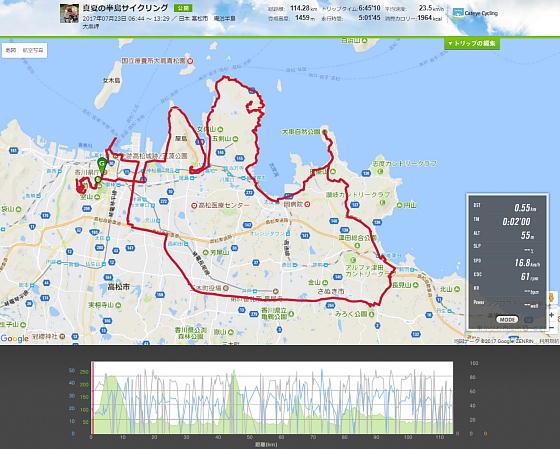
Task: Click the elevation graph at 80 km
Action: pos(345,398)
